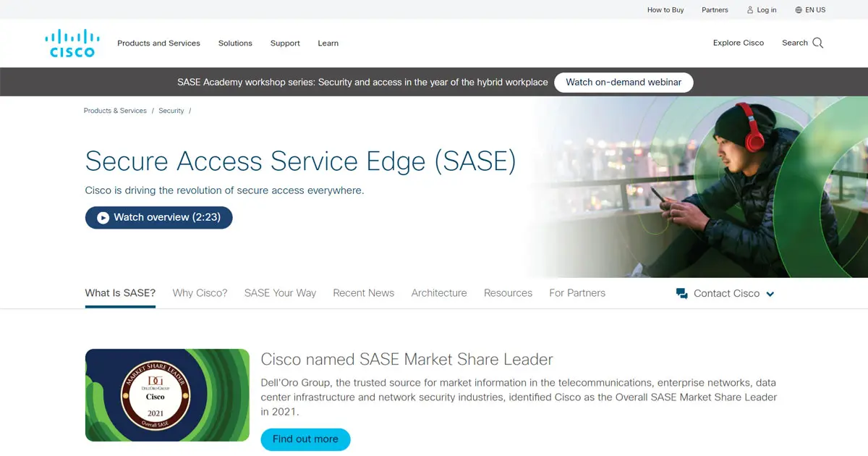Click the play icon on Watch overview
Screen dimensions: 868x456
[x=103, y=218]
